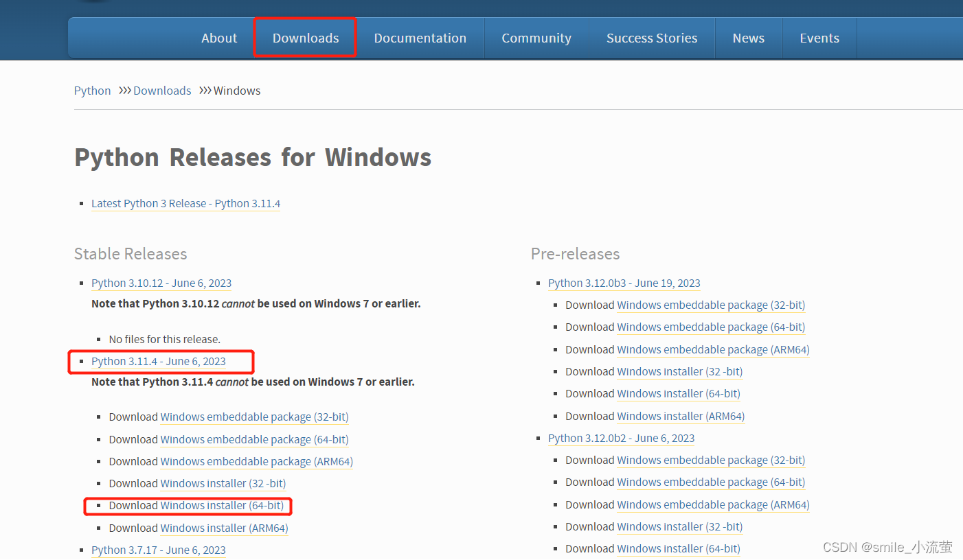
Task: Click the Python breadcrumb link
Action: 92,91
